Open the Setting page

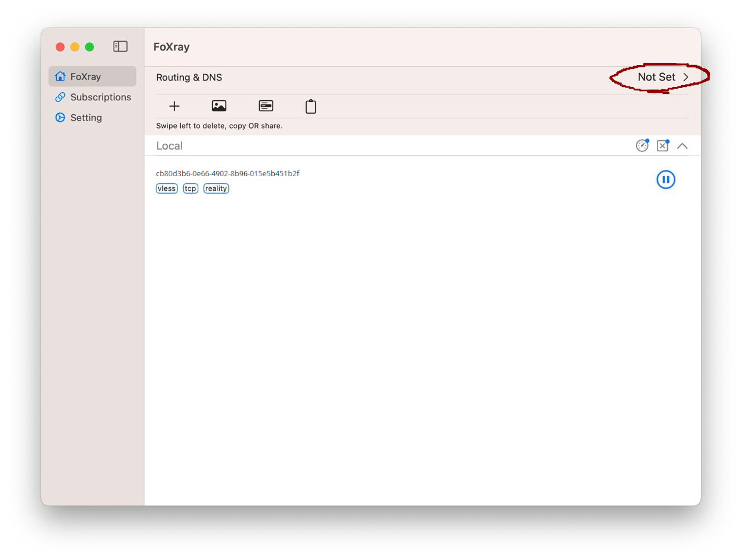[x=93, y=118]
